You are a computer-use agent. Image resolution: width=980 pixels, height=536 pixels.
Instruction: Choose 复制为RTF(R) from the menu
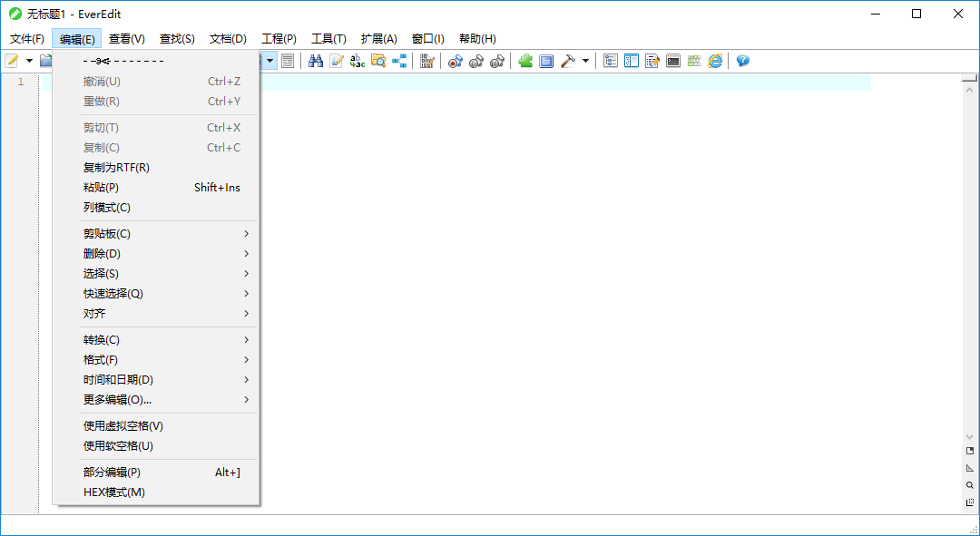pos(156,168)
